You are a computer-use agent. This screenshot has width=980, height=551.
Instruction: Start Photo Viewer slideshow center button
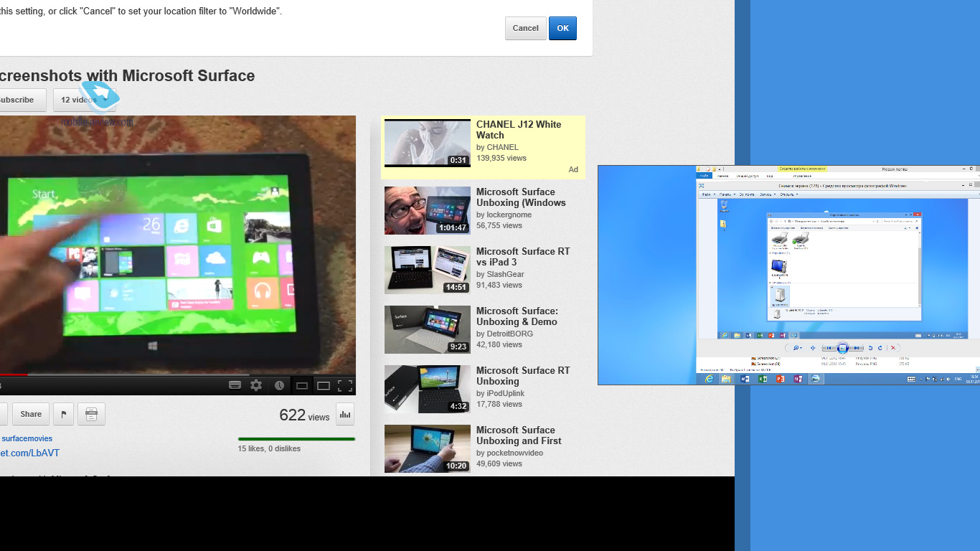(x=843, y=348)
